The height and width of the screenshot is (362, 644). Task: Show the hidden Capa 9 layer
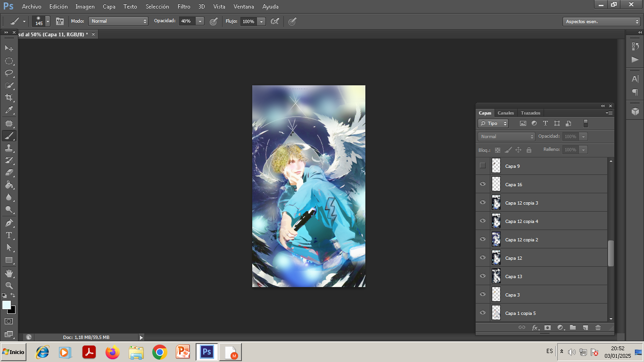pos(482,165)
